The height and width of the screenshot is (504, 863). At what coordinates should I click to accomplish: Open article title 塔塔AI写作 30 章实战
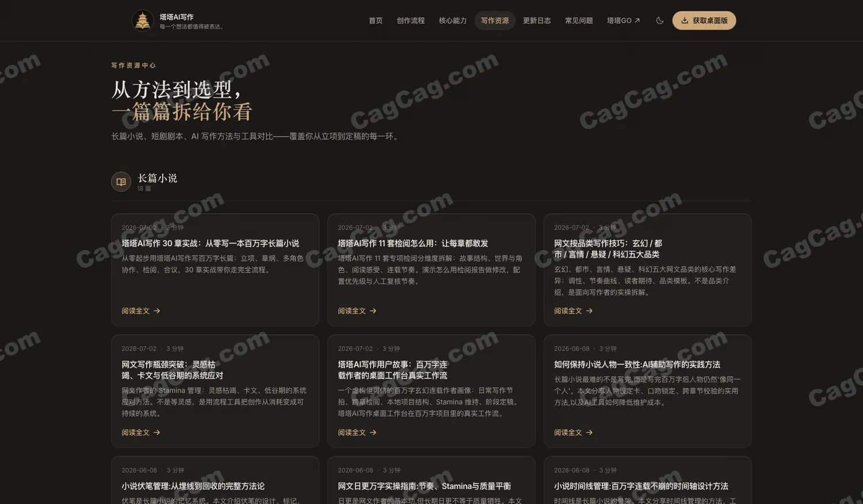pyautogui.click(x=211, y=244)
